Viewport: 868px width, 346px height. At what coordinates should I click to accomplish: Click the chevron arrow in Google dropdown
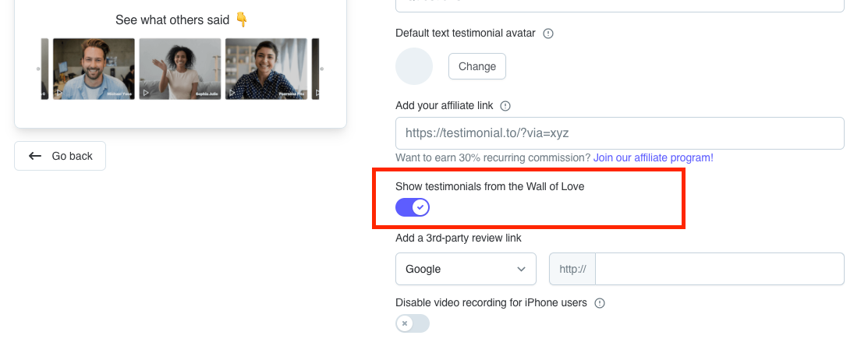pyautogui.click(x=521, y=269)
